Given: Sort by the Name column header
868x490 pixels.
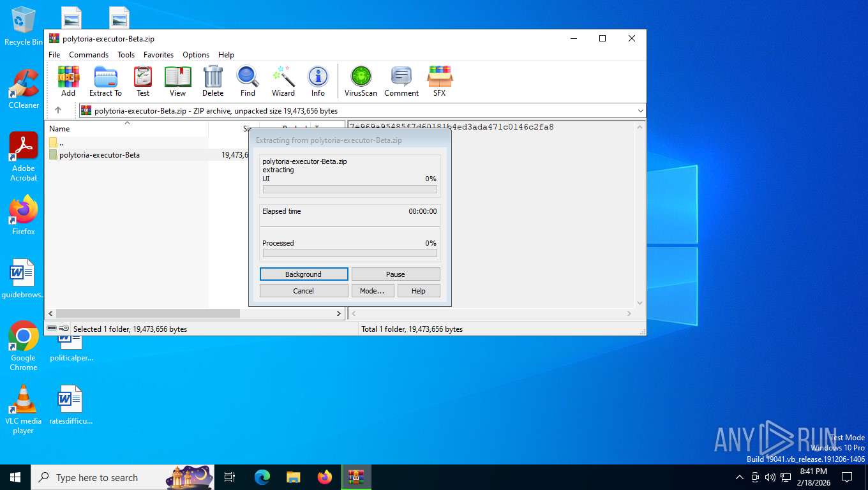Looking at the screenshot, I should [x=127, y=128].
